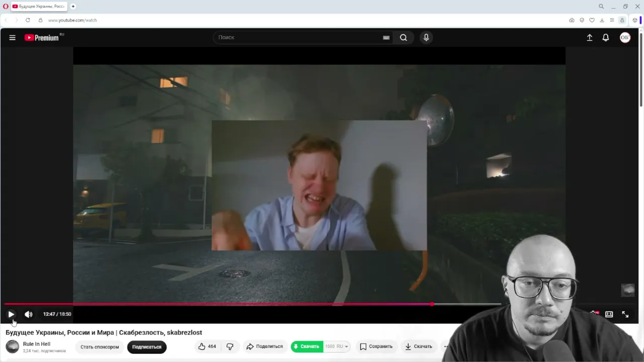Dislike the video with thumbs down

pos(230,346)
